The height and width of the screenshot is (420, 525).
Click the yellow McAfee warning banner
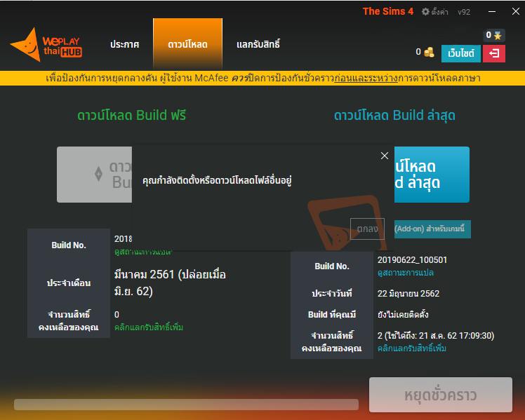[262, 79]
